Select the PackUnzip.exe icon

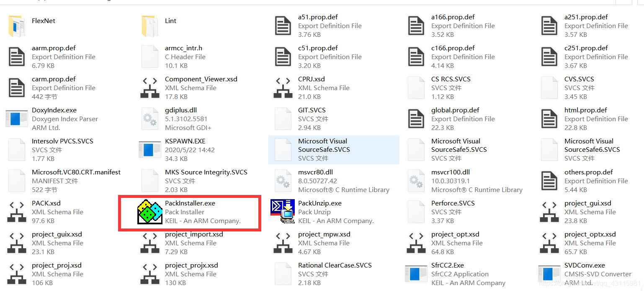pyautogui.click(x=283, y=212)
